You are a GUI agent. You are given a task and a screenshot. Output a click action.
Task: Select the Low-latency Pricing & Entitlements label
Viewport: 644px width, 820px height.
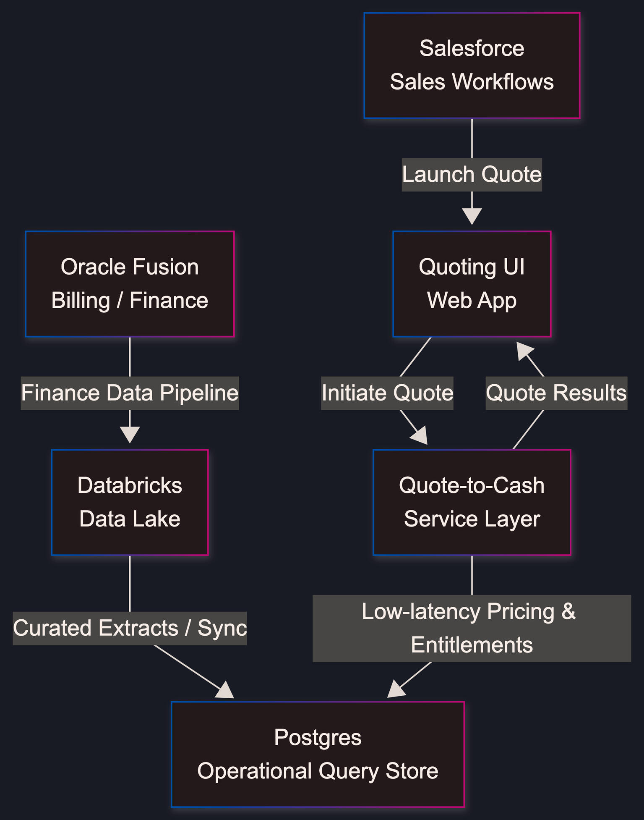pos(472,628)
